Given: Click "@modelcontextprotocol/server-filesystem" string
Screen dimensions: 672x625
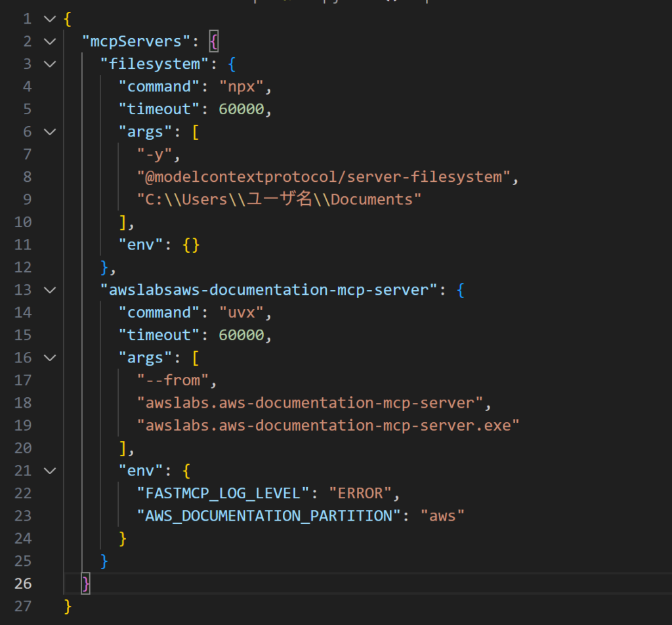Looking at the screenshot, I should point(324,177).
